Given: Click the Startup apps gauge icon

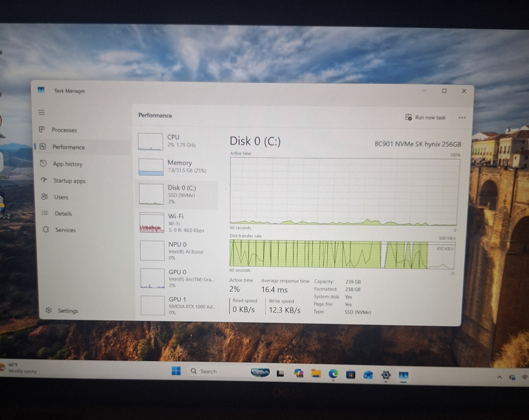Looking at the screenshot, I should pos(44,180).
